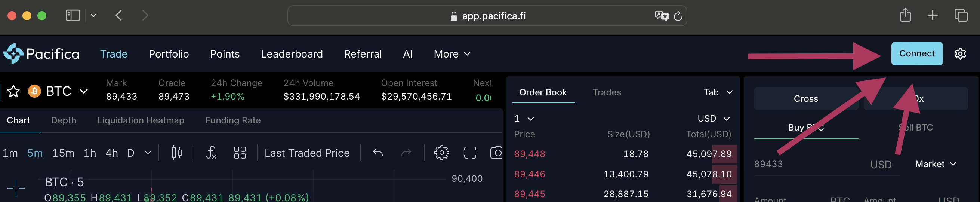
Task: Expand the BTC market selector dropdown
Action: pos(83,91)
